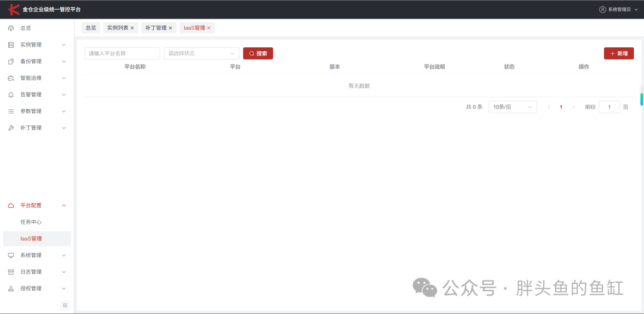Open the 10条/页 page size dropdown
The width and height of the screenshot is (644, 314).
(x=513, y=107)
